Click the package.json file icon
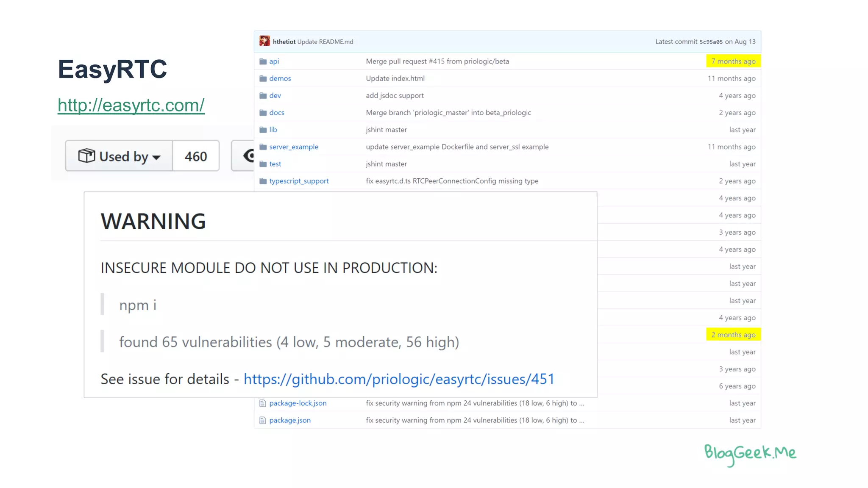Image resolution: width=868 pixels, height=488 pixels. [x=262, y=420]
